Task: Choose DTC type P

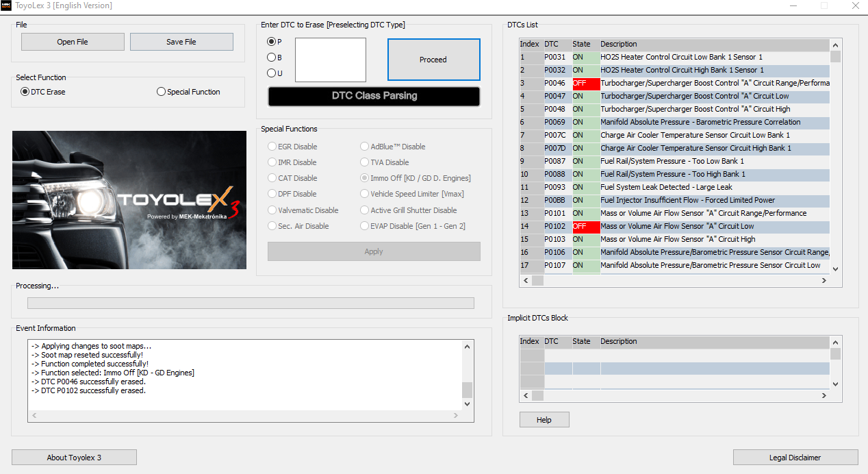Action: point(275,42)
